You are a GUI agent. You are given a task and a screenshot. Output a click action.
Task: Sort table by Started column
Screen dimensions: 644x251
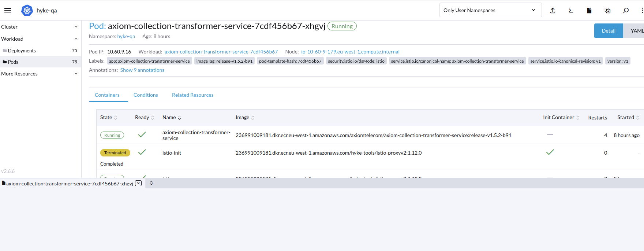628,117
